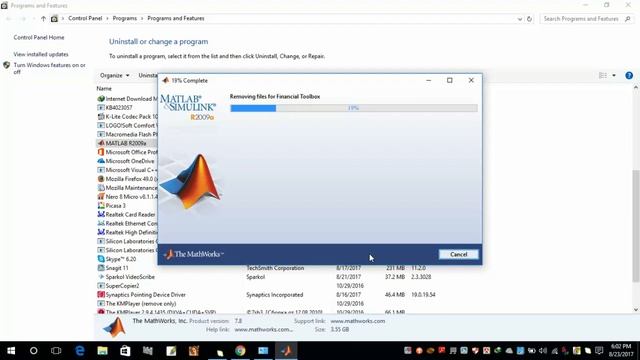Click the Microsoft OneDrive cloud icon
The image size is (640, 360).
pos(101,161)
